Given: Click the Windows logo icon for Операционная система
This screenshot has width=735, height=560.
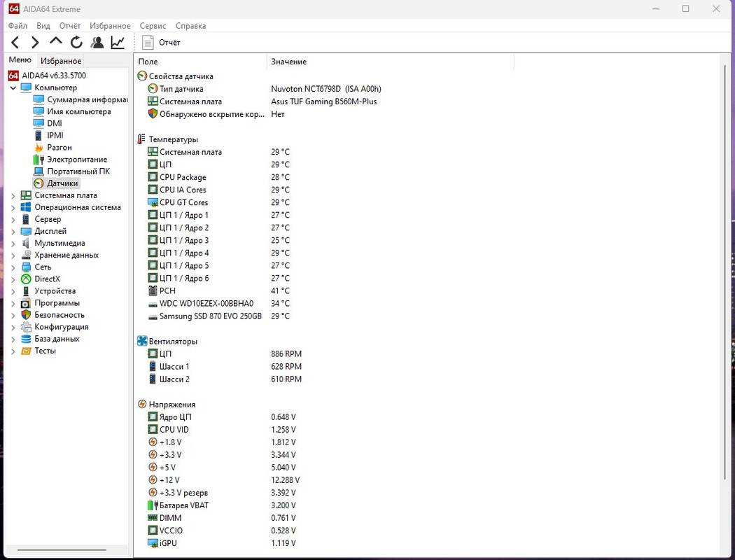Looking at the screenshot, I should 26,207.
